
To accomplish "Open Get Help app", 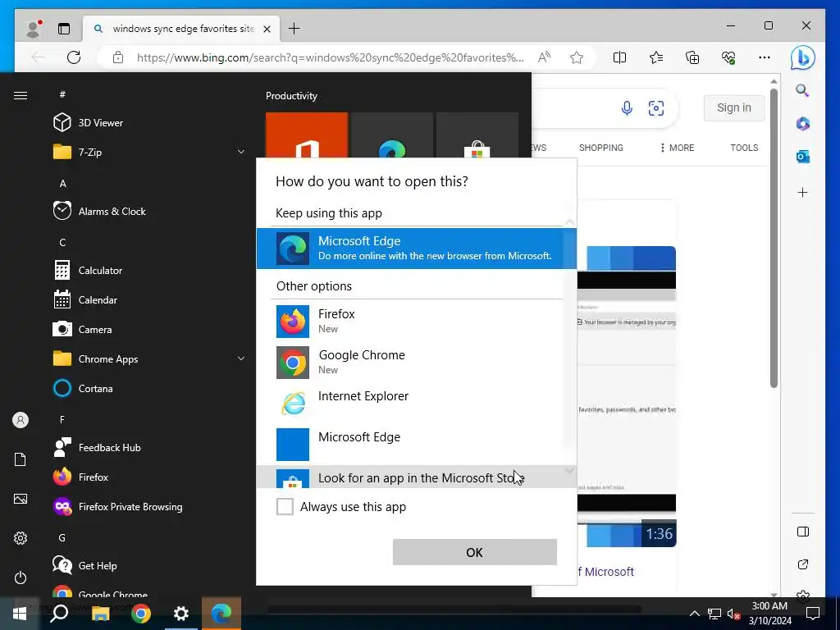I will point(149,566).
